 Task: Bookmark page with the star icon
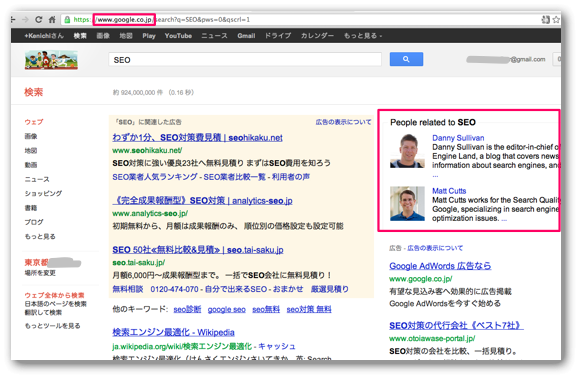(x=556, y=20)
